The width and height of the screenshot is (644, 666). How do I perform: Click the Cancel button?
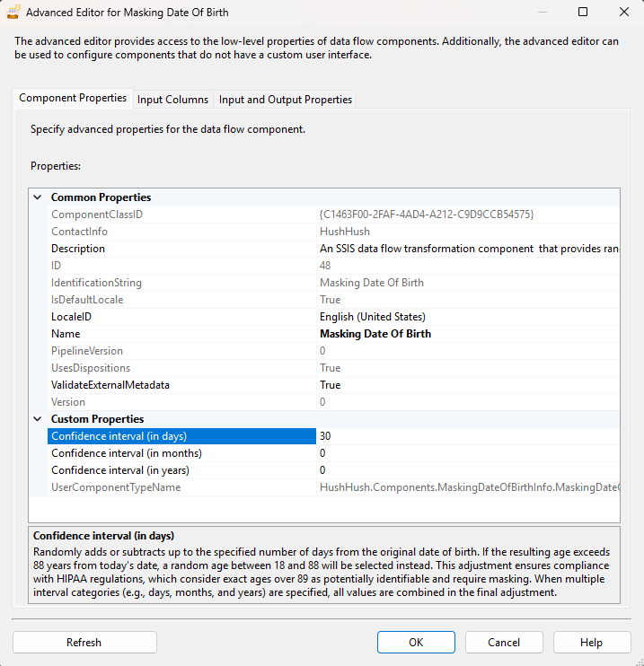click(504, 643)
